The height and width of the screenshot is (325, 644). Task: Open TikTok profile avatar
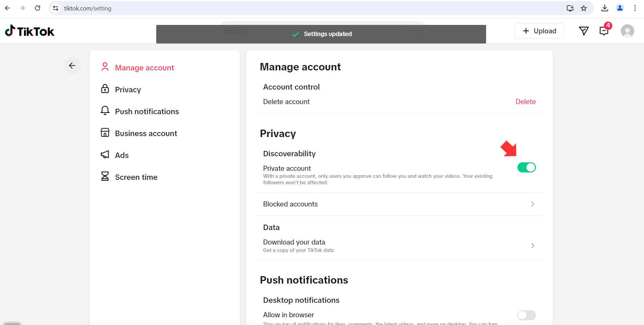click(628, 31)
